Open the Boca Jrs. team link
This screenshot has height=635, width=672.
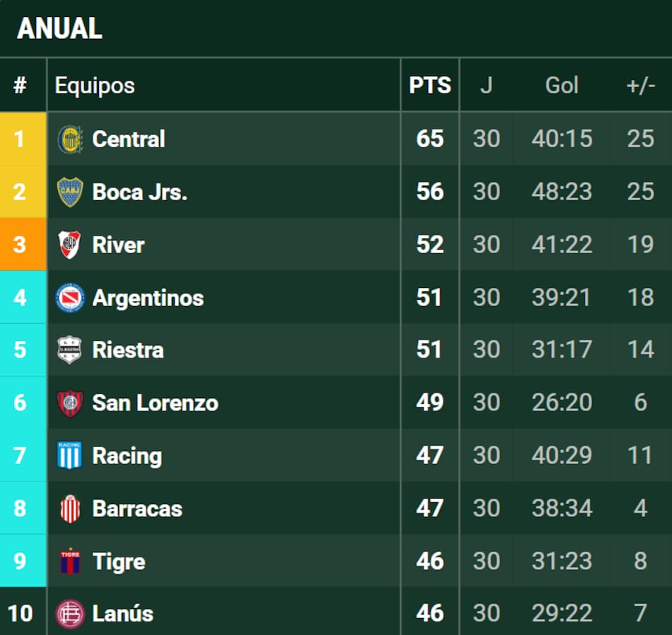coord(139,192)
